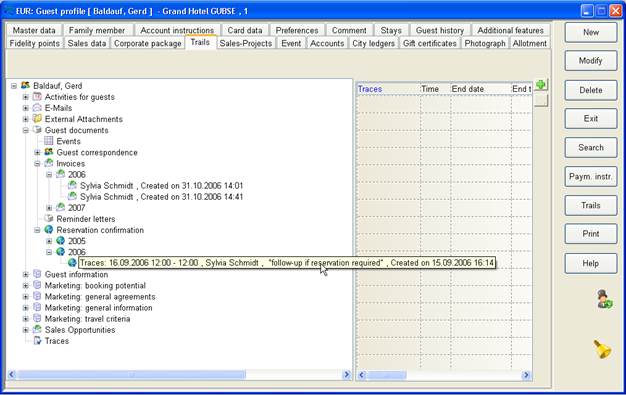Click the Guest documents icon
Image resolution: width=626 pixels, height=395 pixels.
pos(37,130)
